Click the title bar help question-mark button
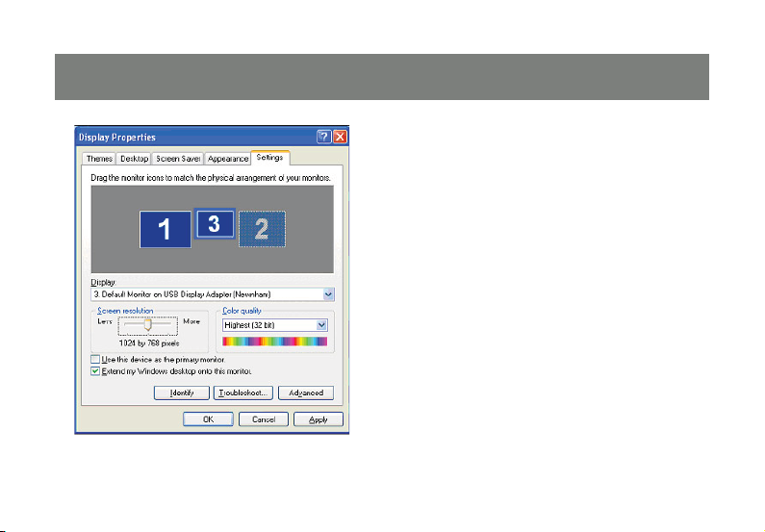 323,137
